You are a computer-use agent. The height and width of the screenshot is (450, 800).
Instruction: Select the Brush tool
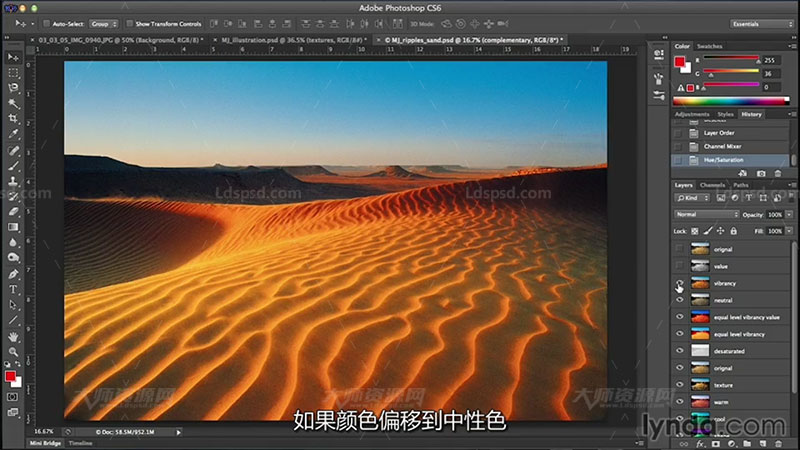coord(13,166)
